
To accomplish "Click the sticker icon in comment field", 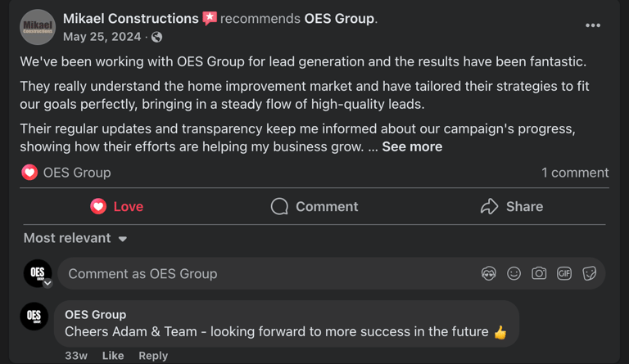I will click(590, 274).
